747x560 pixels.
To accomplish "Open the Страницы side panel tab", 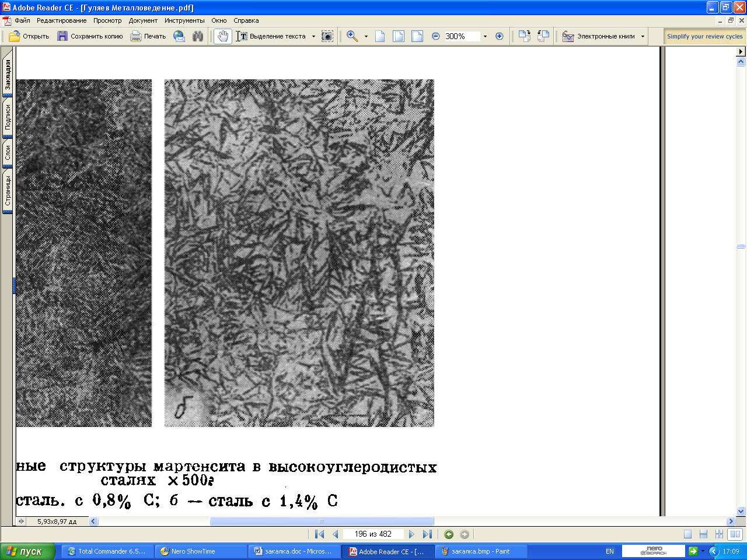I will [x=8, y=191].
